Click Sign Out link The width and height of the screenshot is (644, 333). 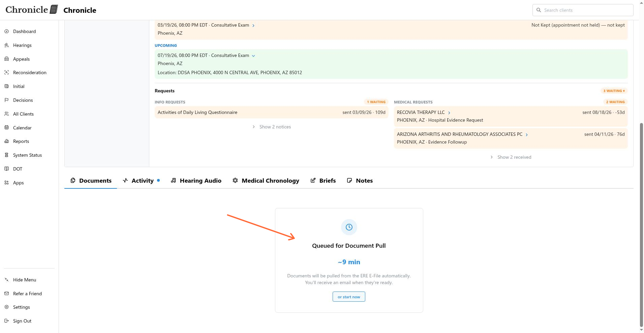[x=22, y=321]
